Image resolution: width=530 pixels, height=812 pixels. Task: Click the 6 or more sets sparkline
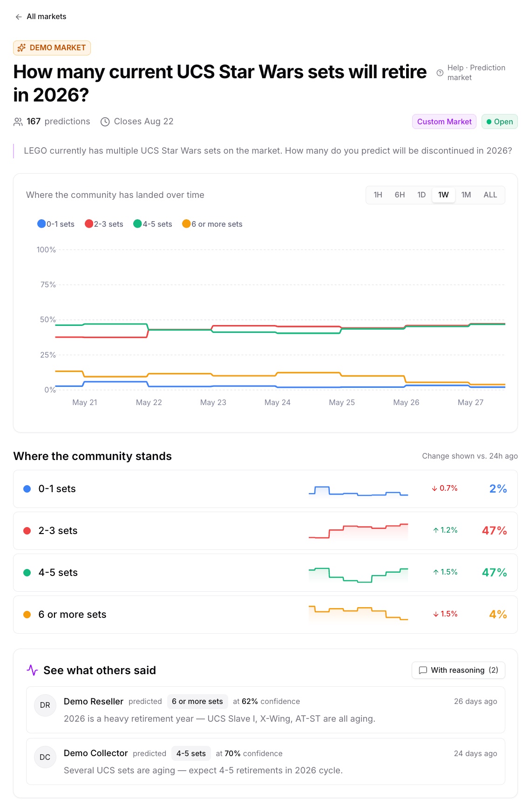coord(358,614)
